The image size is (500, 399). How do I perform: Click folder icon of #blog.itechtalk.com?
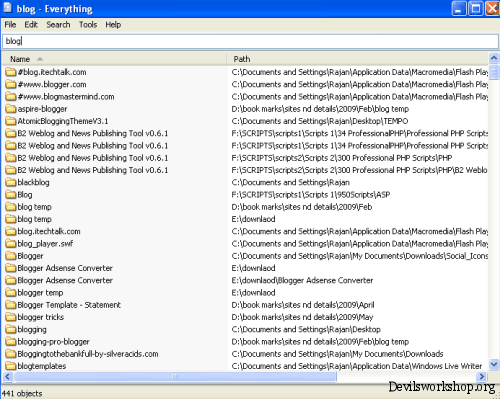point(11,72)
